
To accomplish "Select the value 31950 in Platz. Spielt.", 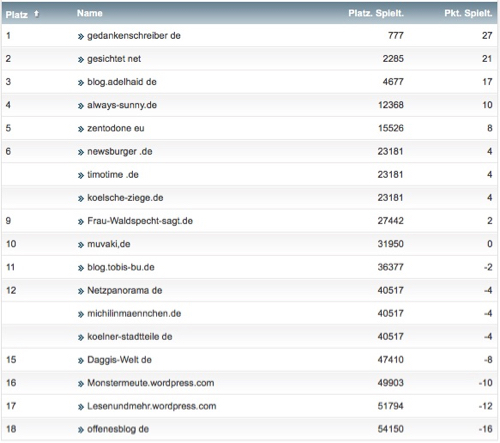I will (391, 244).
